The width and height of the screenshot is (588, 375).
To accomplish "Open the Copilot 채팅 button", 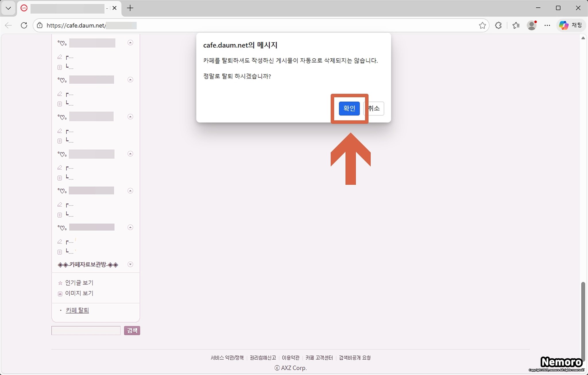I will [x=571, y=25].
